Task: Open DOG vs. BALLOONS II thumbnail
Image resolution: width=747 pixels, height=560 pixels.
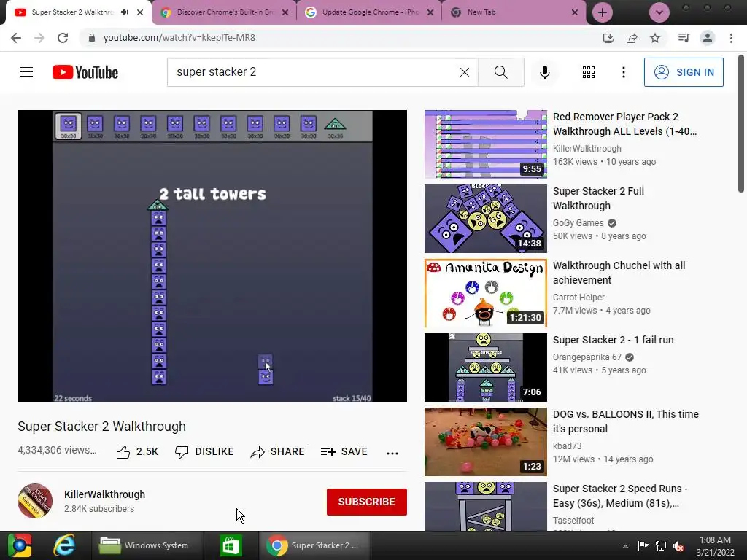Action: click(485, 441)
